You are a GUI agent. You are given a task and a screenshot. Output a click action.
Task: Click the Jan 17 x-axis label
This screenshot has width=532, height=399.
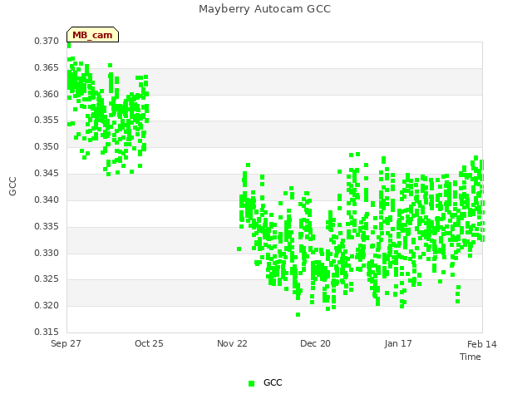click(398, 343)
